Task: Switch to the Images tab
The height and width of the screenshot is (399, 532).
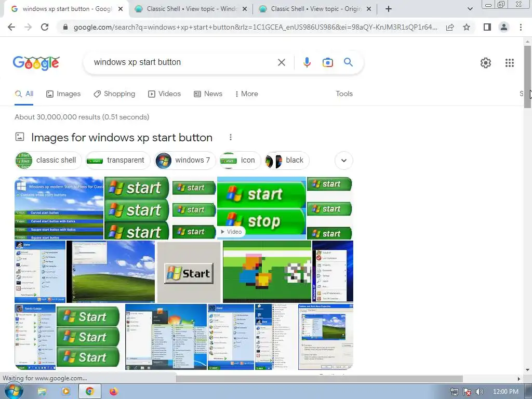Action: 63,94
